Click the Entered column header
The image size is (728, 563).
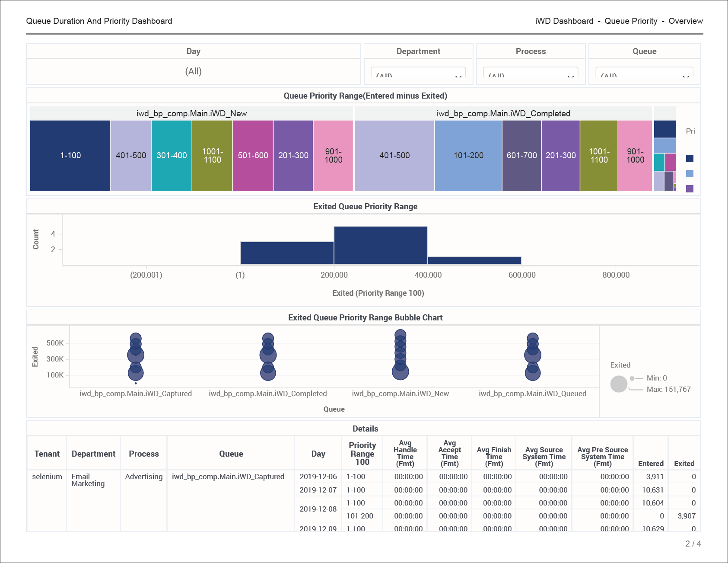click(x=651, y=463)
